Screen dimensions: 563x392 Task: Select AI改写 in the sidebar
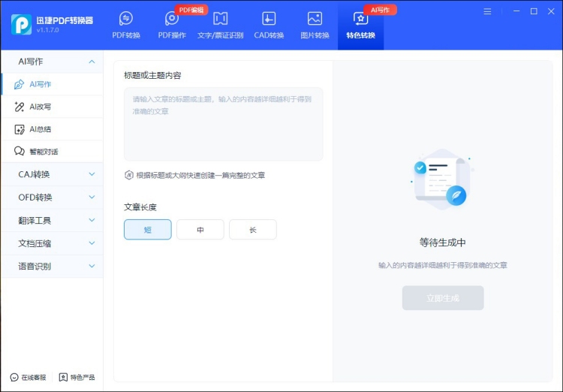pos(52,107)
